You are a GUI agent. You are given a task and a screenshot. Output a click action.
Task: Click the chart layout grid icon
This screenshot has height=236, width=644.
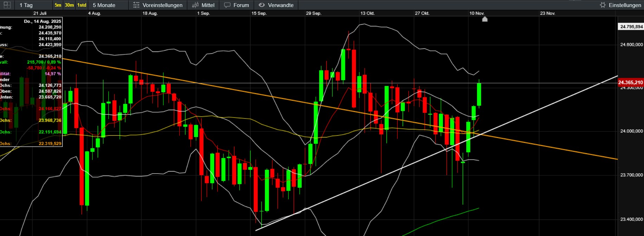click(x=7, y=5)
